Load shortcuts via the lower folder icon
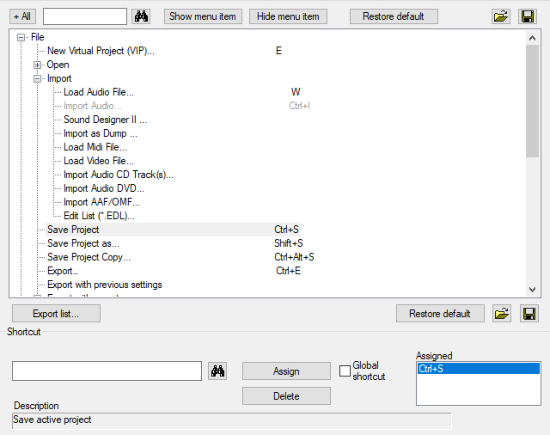550x435 pixels. click(502, 313)
